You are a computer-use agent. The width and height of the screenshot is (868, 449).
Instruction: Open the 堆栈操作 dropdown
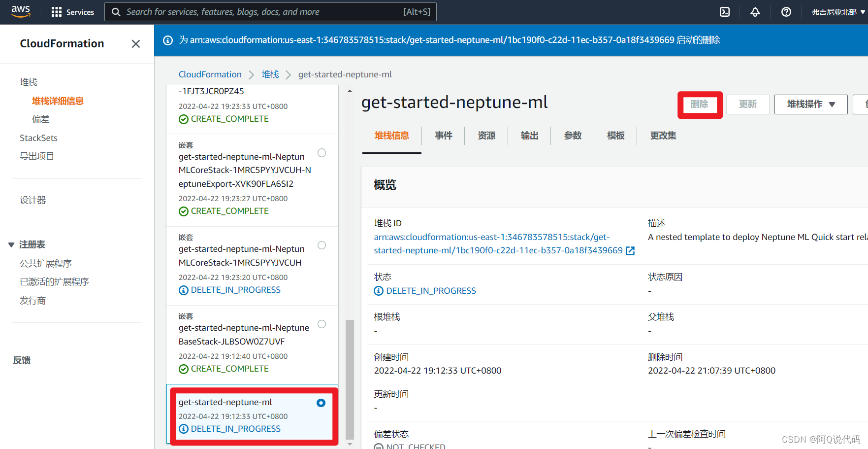811,104
